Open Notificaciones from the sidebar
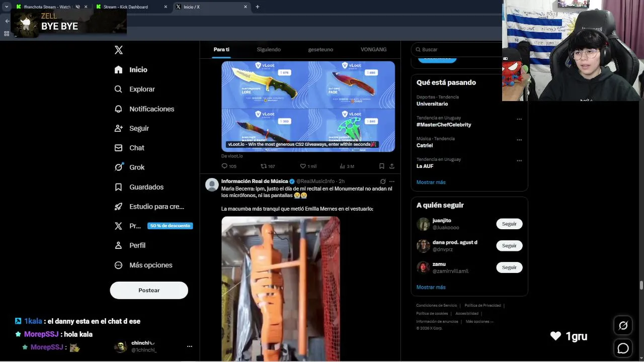The image size is (644, 362). tap(144, 109)
